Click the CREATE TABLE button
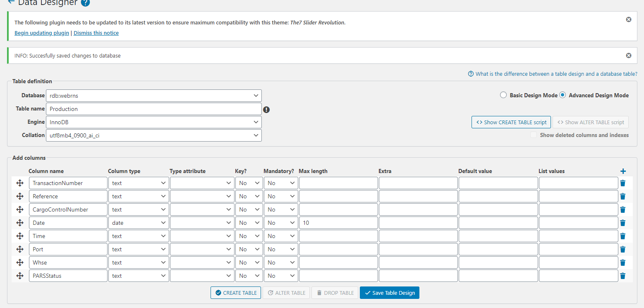Viewport: 644px width, 308px height. pos(236,293)
